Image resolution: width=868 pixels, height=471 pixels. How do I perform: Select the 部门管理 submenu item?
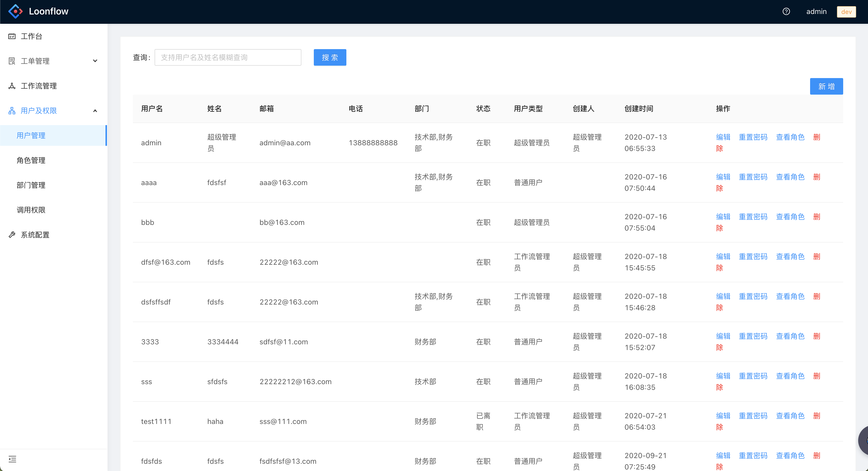pos(54,185)
